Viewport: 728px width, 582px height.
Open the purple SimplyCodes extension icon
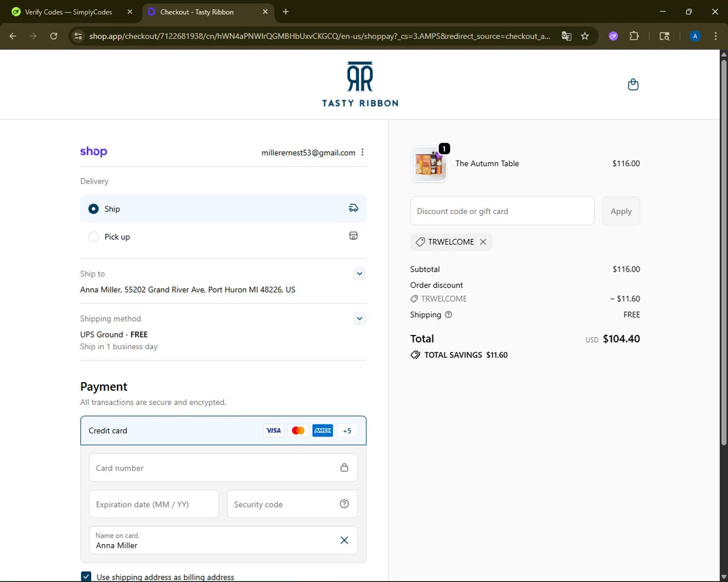(x=613, y=36)
